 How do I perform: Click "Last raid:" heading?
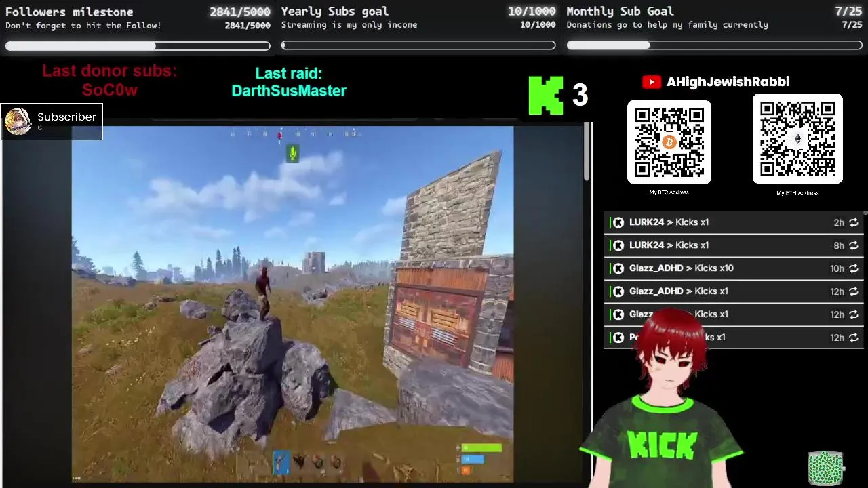[289, 73]
